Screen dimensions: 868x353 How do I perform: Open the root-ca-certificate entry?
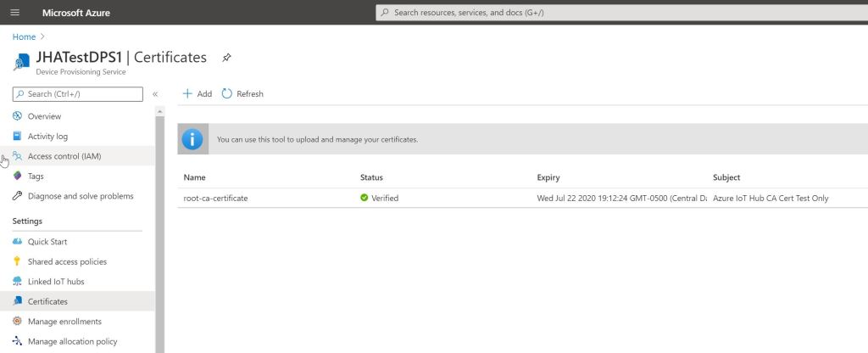(215, 198)
